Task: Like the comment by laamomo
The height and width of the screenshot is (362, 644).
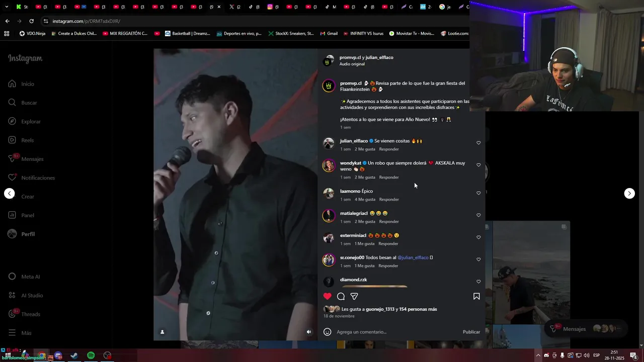Action: [478, 193]
